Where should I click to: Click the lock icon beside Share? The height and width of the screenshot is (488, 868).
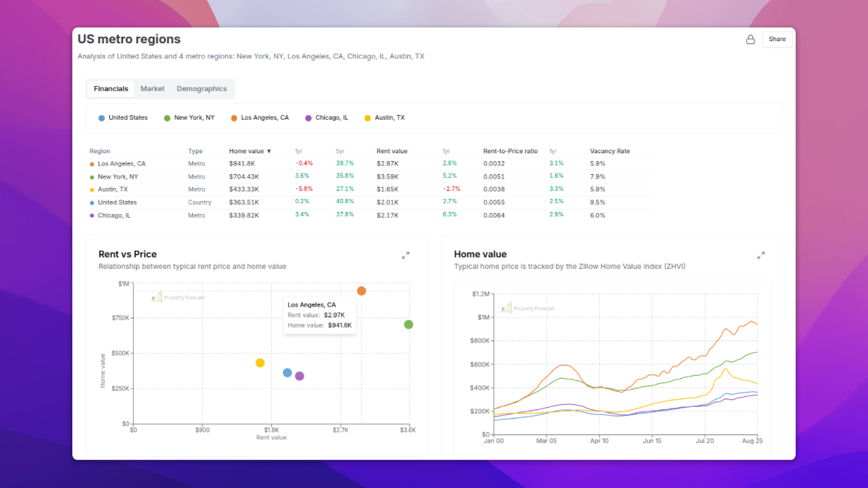tap(750, 39)
